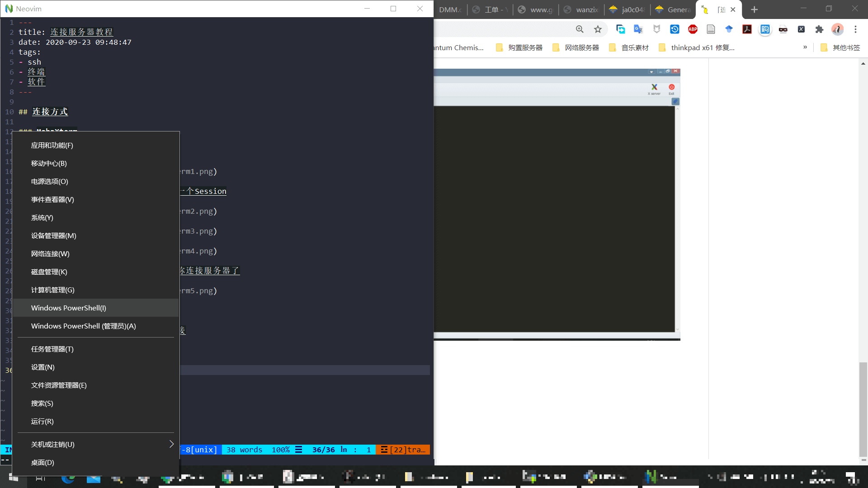Expand the hidden bookmarks chevron
Viewport: 868px width, 488px height.
[805, 47]
